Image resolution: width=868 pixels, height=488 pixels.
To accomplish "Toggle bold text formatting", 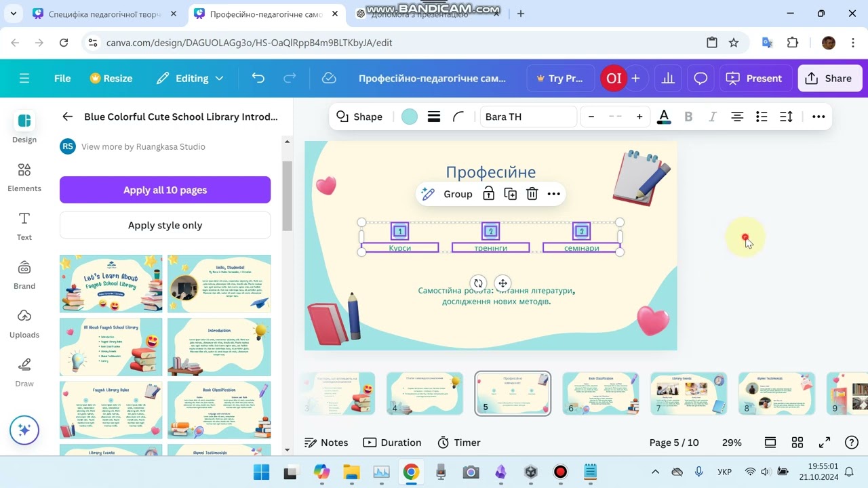I will [688, 117].
